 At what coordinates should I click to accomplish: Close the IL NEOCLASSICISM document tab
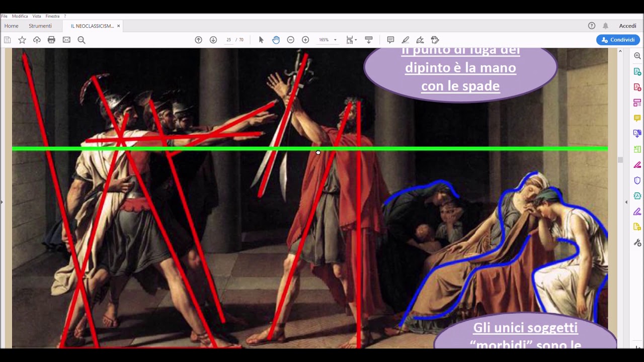tap(119, 26)
